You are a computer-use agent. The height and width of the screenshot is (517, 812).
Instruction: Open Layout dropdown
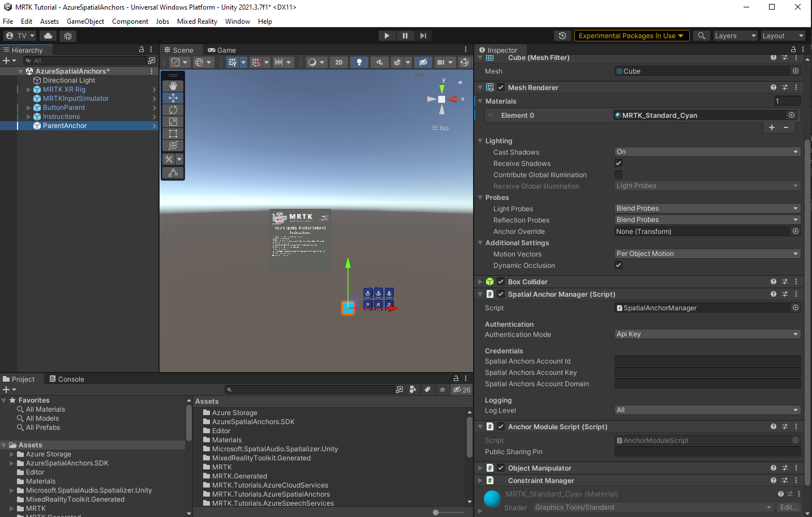783,36
